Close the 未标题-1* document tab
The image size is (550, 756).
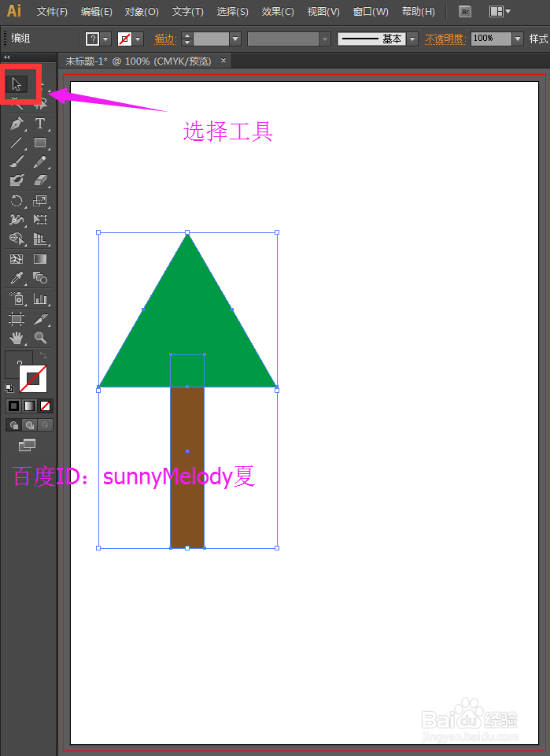tap(223, 61)
